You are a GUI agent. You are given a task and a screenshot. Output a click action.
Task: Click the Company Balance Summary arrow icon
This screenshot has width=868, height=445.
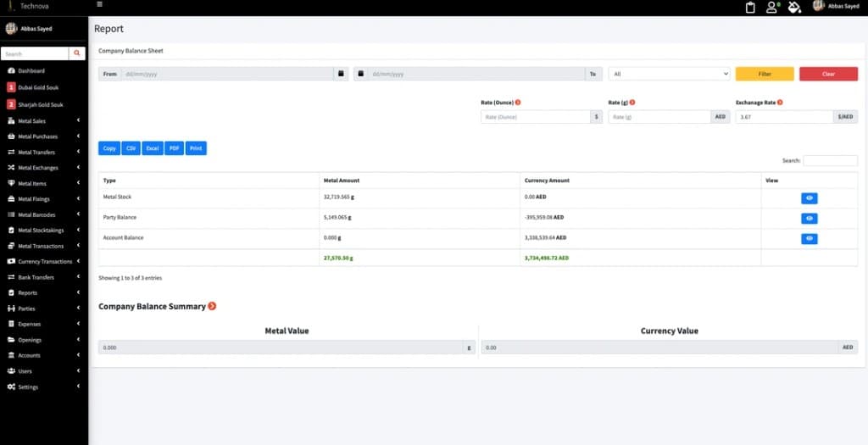(x=212, y=306)
